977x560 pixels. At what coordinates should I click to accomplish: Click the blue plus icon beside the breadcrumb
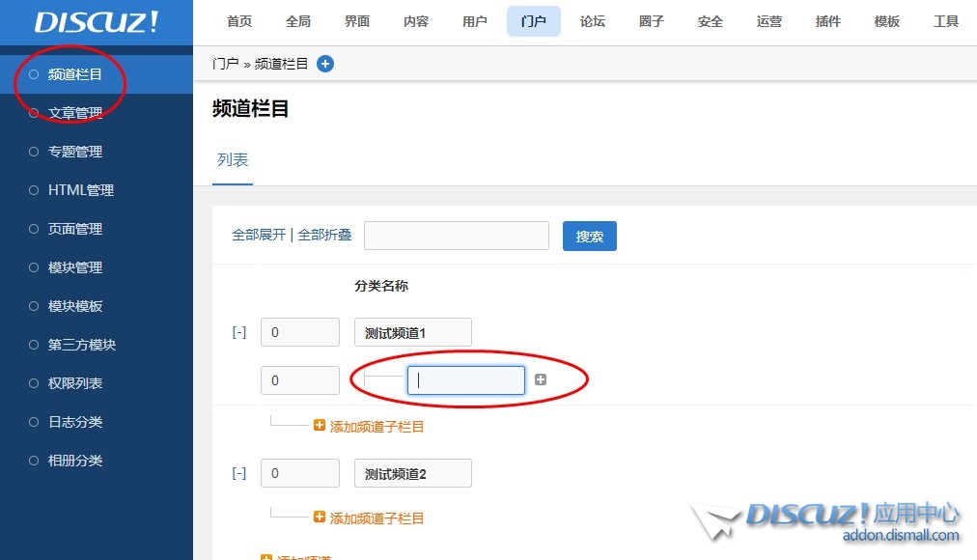pyautogui.click(x=325, y=64)
